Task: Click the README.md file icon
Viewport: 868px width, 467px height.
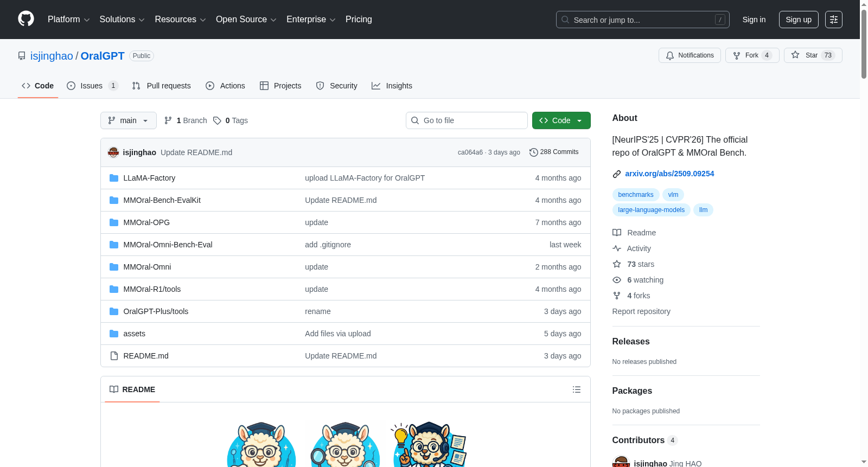Action: pos(114,356)
